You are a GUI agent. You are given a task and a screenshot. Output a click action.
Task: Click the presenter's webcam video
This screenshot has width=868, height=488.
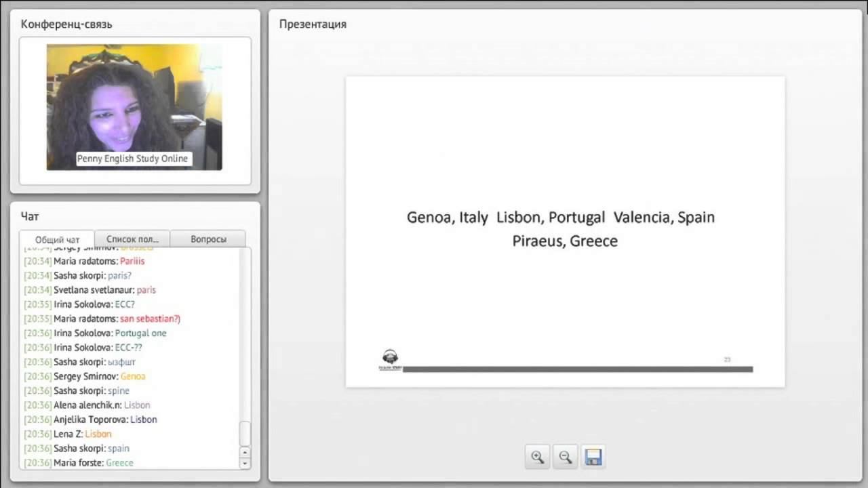(x=134, y=107)
